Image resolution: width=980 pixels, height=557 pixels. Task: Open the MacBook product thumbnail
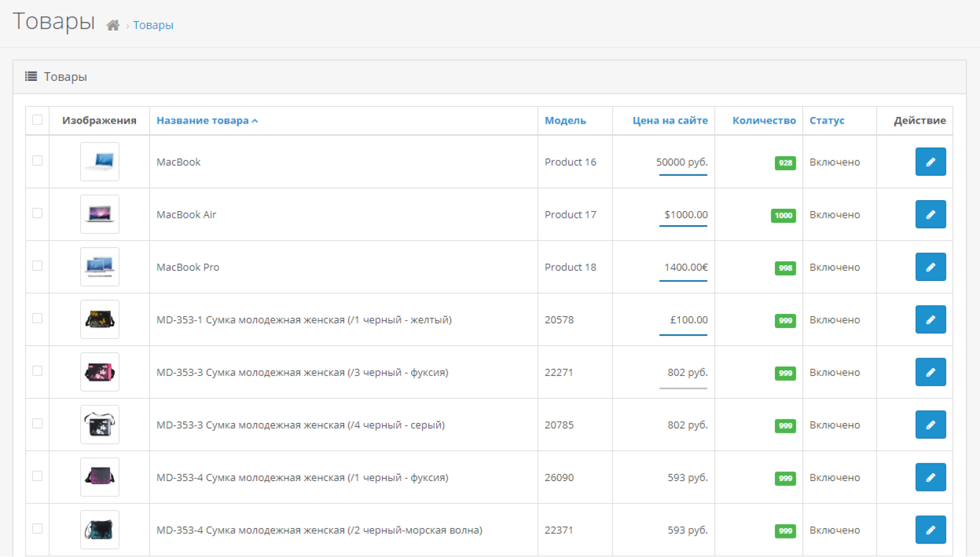100,162
